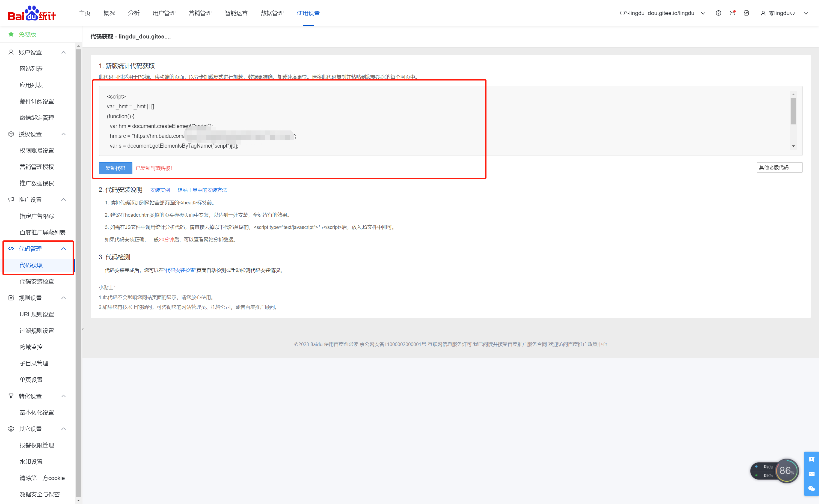Open the help question mark icon
The image size is (819, 504).
pyautogui.click(x=718, y=13)
